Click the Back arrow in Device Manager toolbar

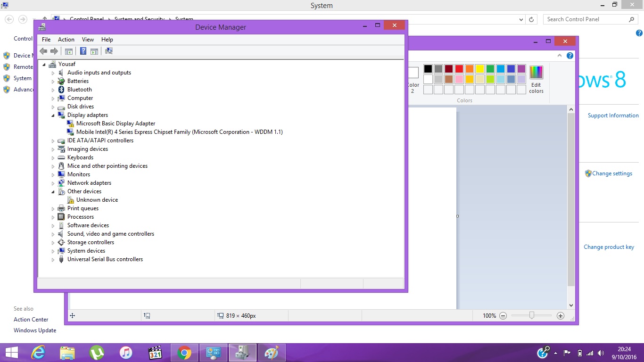(43, 51)
